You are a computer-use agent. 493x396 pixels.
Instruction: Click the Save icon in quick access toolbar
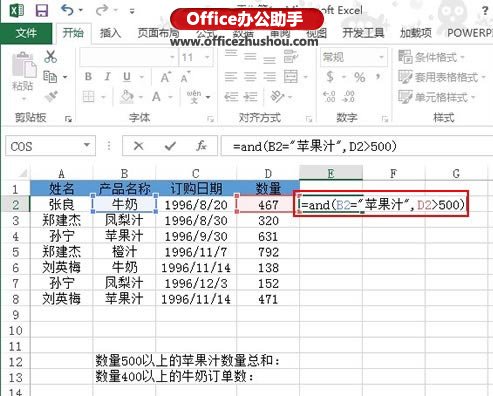point(42,11)
